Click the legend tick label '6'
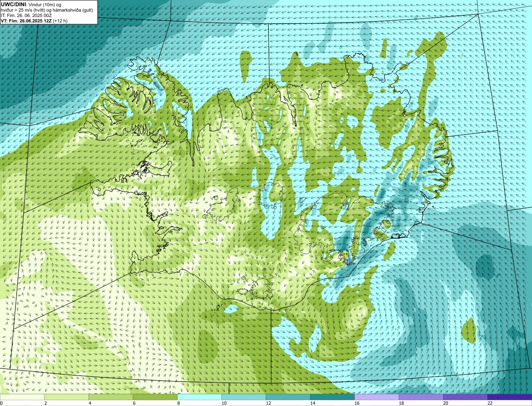This screenshot has height=406, width=532. (134, 403)
